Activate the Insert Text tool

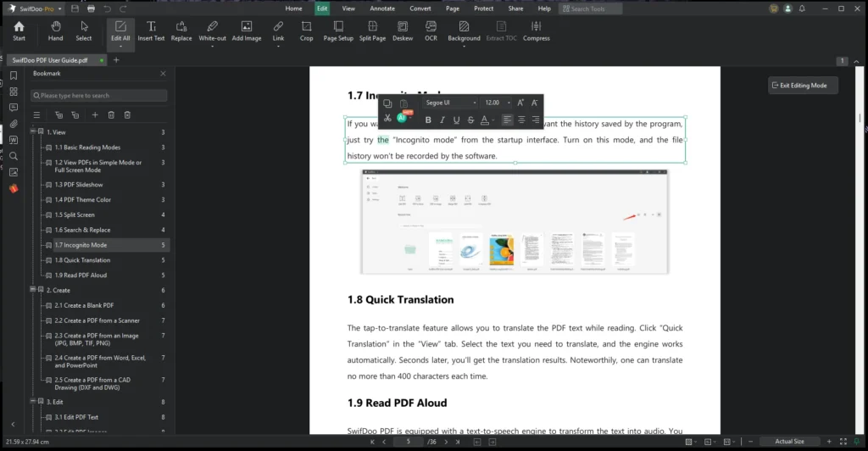click(x=151, y=31)
